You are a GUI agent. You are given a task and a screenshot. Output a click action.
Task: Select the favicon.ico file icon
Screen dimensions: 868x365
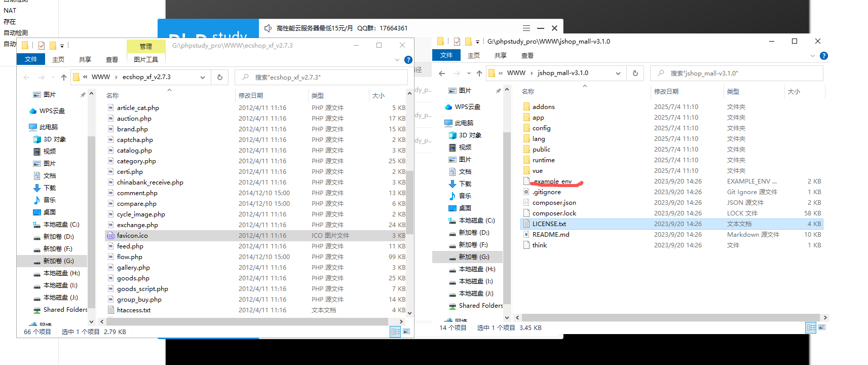coord(111,236)
